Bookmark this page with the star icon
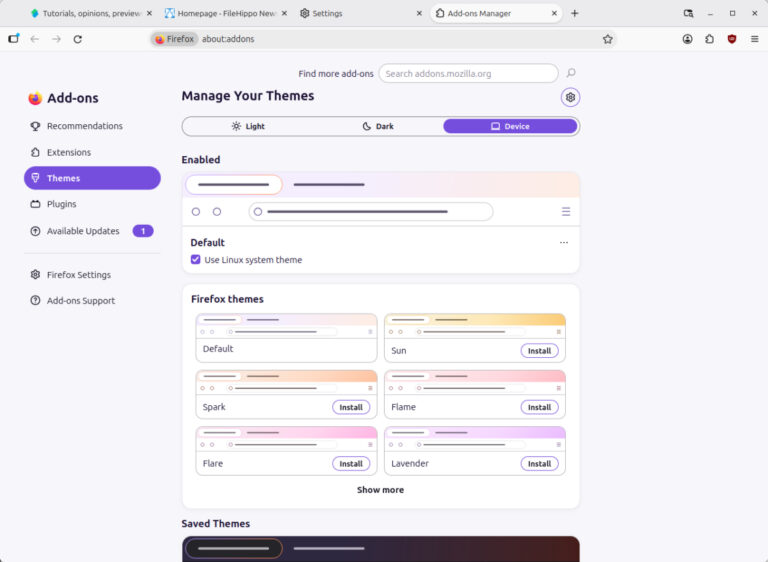768x562 pixels. 607,39
